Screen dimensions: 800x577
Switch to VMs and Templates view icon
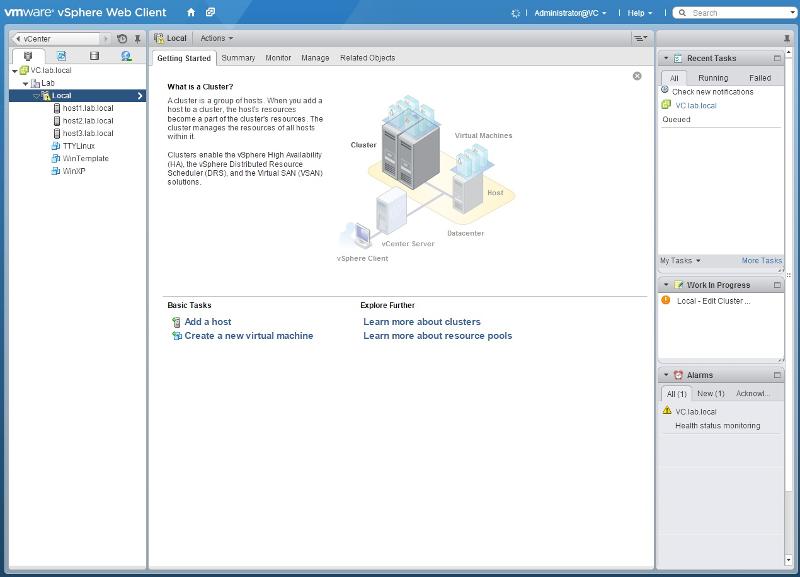[61, 56]
